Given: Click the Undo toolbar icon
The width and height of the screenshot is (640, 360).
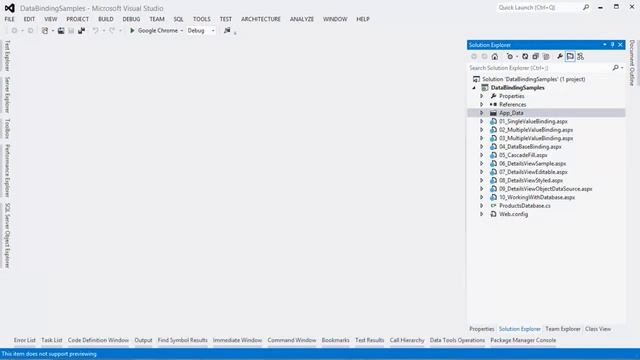Looking at the screenshot, I should coord(96,31).
